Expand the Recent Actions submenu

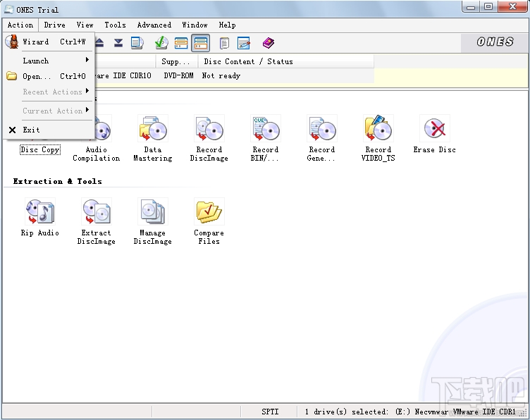(x=49, y=92)
